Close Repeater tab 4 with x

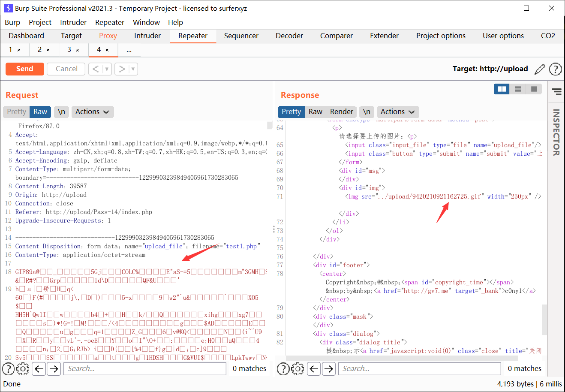(107, 50)
